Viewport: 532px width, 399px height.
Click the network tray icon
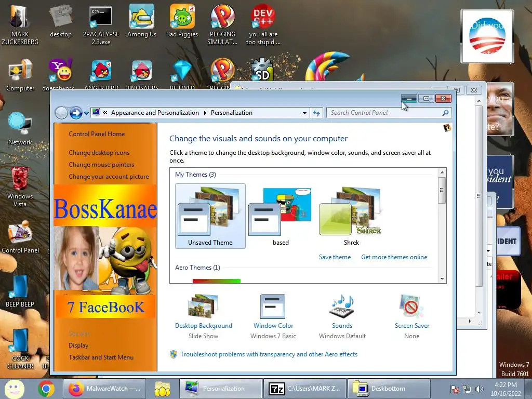point(467,389)
